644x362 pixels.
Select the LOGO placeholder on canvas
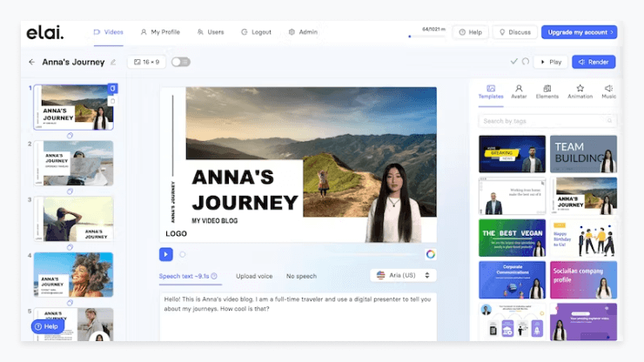tap(176, 234)
